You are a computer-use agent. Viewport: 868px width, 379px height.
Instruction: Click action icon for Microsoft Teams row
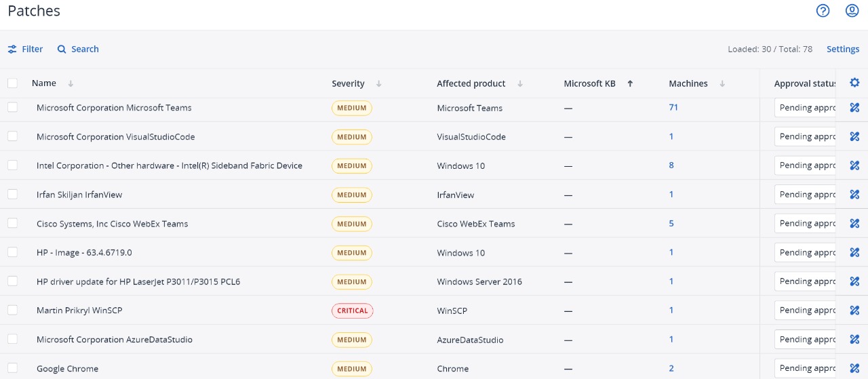coord(854,108)
